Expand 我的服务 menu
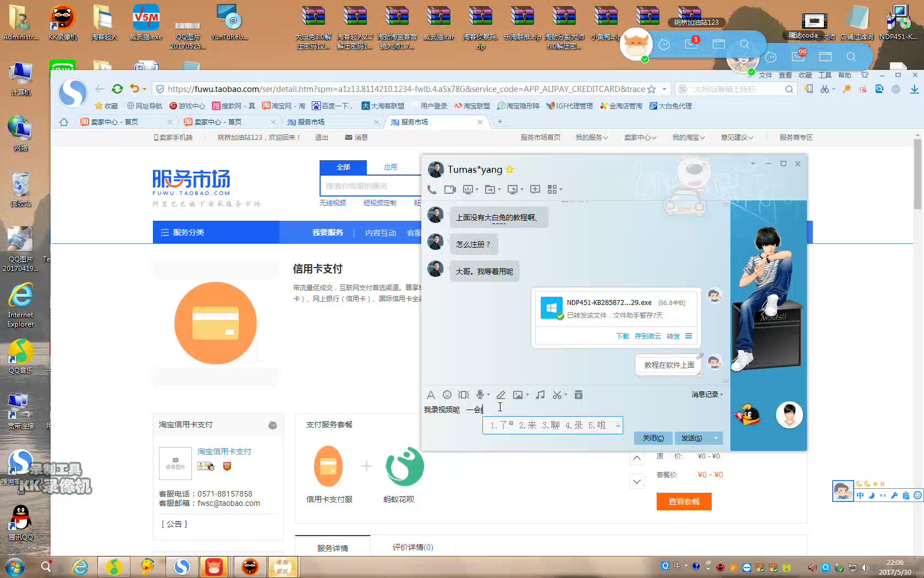Image resolution: width=924 pixels, height=578 pixels. tap(592, 138)
